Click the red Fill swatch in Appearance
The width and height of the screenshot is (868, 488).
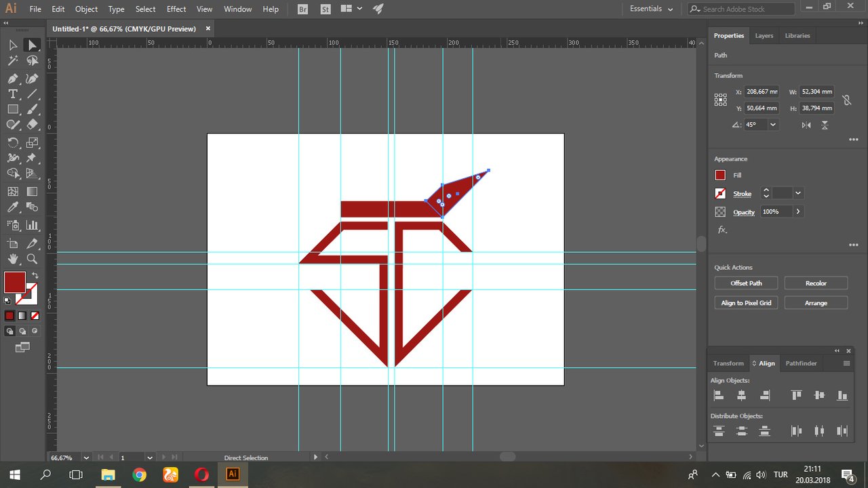[x=720, y=175]
